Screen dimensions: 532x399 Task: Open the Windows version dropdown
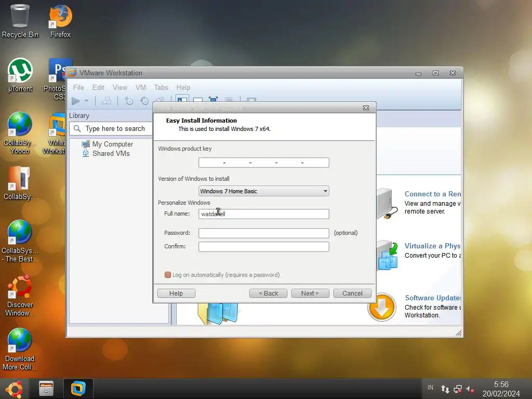[x=263, y=191]
